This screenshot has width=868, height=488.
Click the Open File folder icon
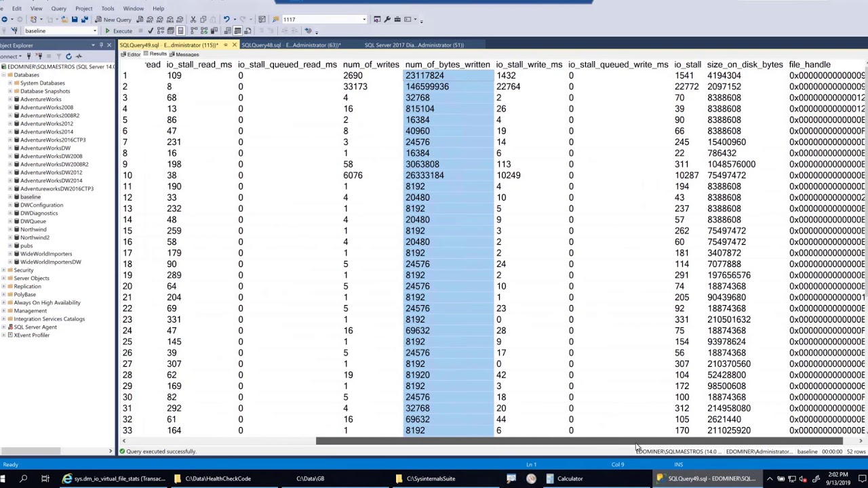click(x=64, y=19)
